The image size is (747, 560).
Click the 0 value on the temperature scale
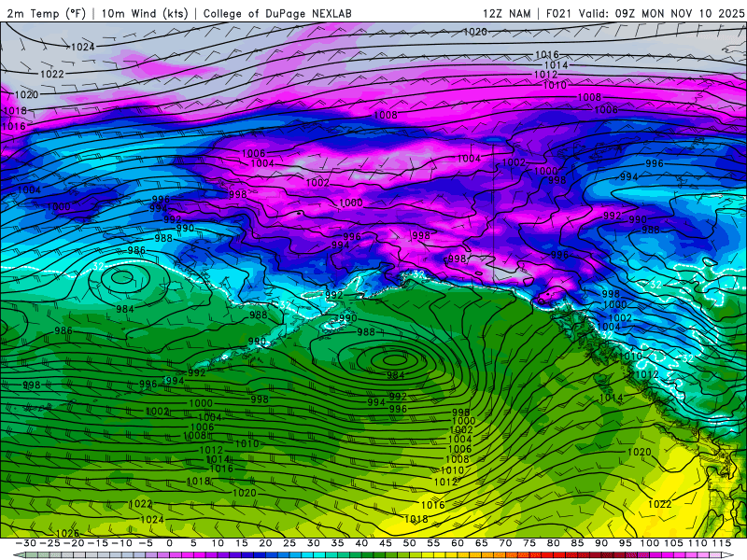coord(170,543)
